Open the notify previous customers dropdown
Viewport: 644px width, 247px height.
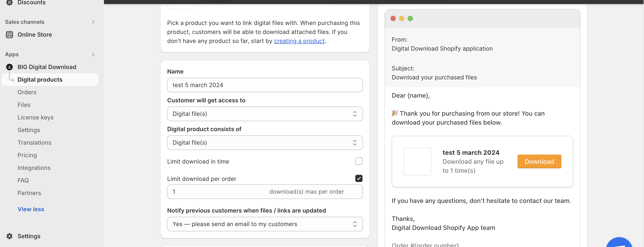265,224
